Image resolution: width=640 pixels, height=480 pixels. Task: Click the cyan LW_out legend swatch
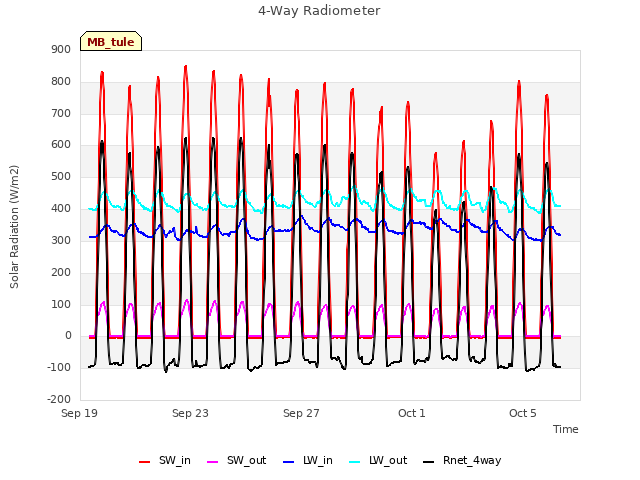point(355,462)
